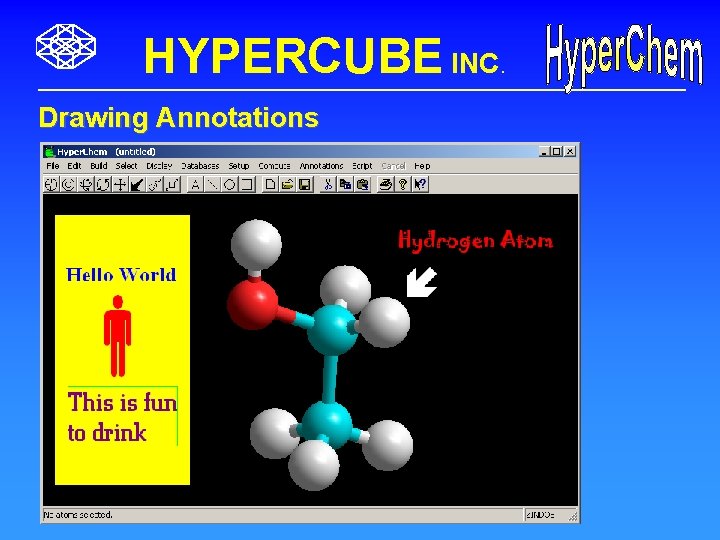Screen dimensions: 720x540
Task: Click the New file icon
Action: coord(270,185)
